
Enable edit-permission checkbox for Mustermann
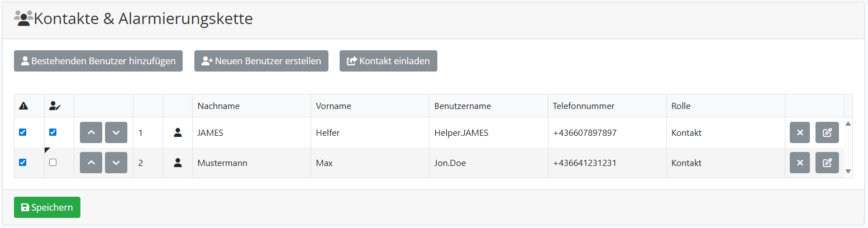pos(53,163)
